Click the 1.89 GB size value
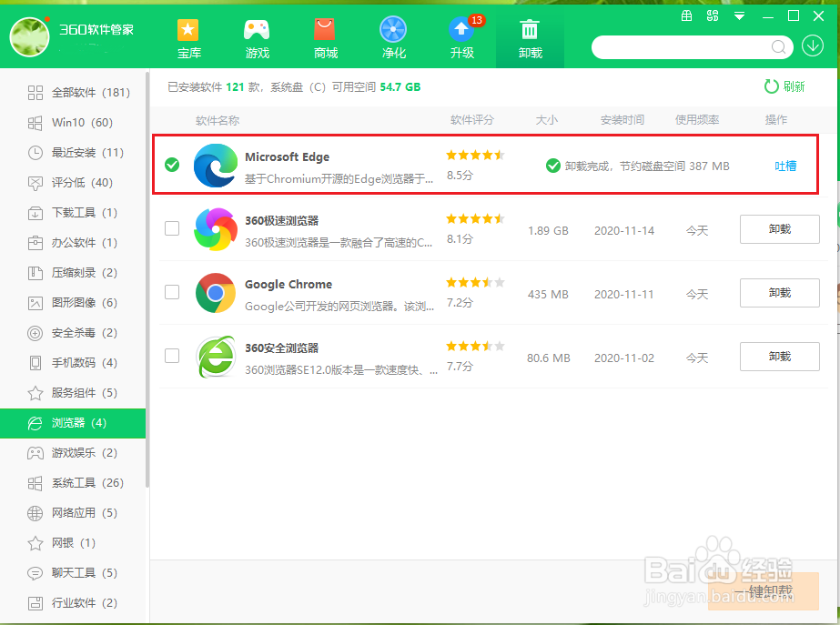The height and width of the screenshot is (625, 840). click(x=548, y=231)
